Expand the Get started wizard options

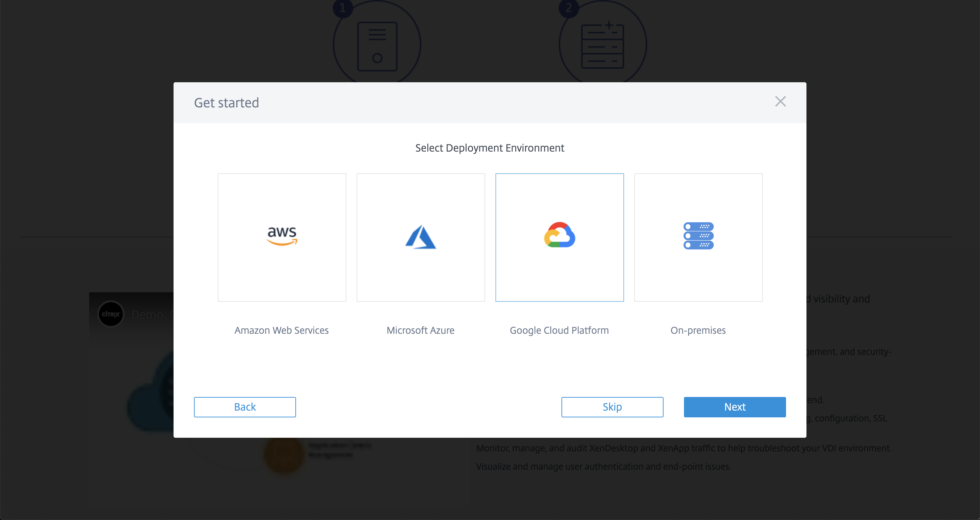coord(226,102)
